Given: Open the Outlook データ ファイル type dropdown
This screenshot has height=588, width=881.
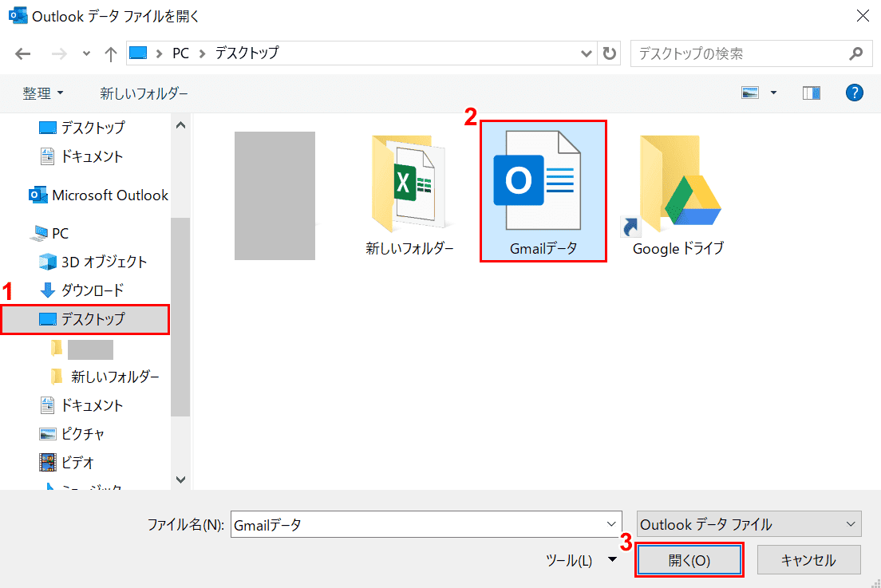Looking at the screenshot, I should pyautogui.click(x=749, y=524).
